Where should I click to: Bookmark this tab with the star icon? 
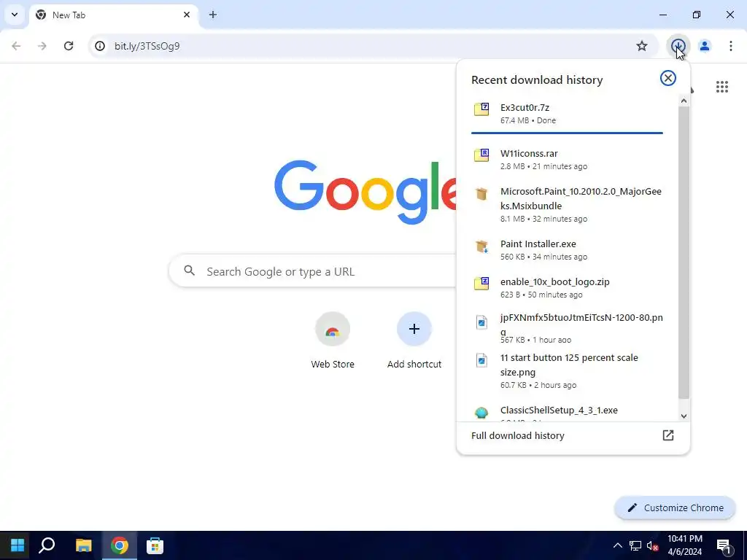[x=642, y=46]
